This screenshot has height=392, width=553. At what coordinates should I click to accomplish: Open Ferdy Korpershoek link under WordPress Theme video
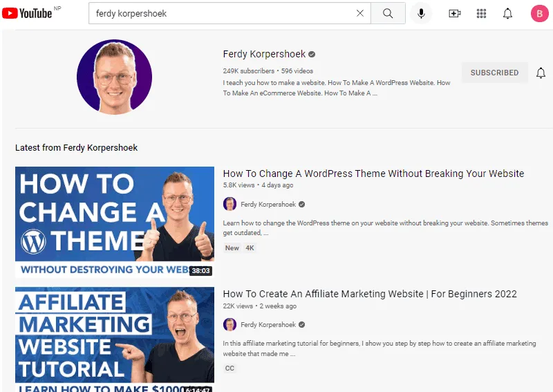[x=268, y=204]
